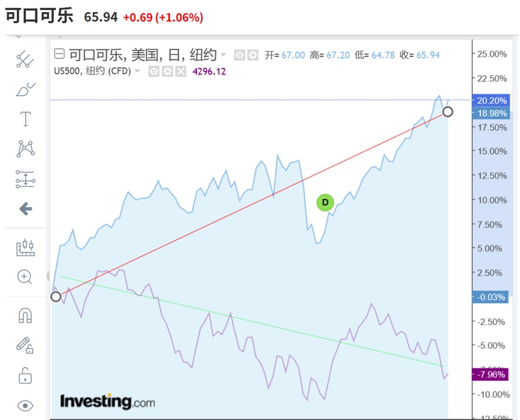Click the green D dividend marker

325,202
